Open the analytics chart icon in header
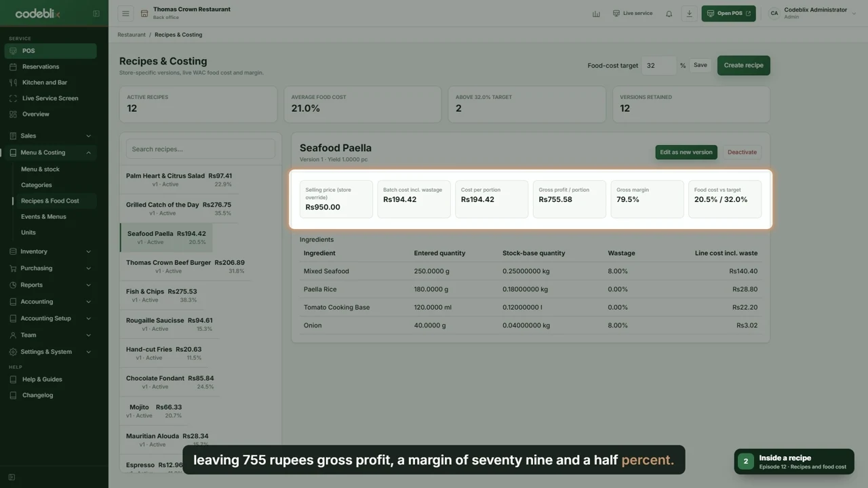Screen dimensions: 868x488 (596, 14)
